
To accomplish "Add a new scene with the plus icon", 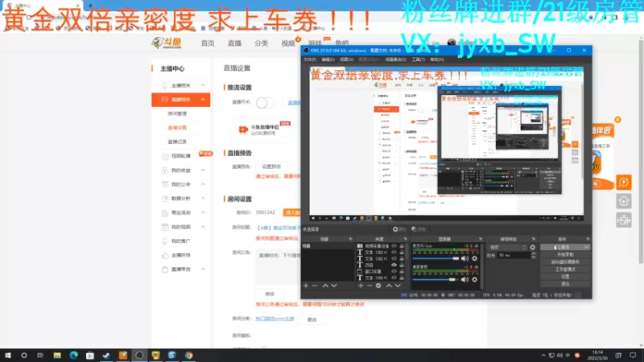I will click(306, 286).
